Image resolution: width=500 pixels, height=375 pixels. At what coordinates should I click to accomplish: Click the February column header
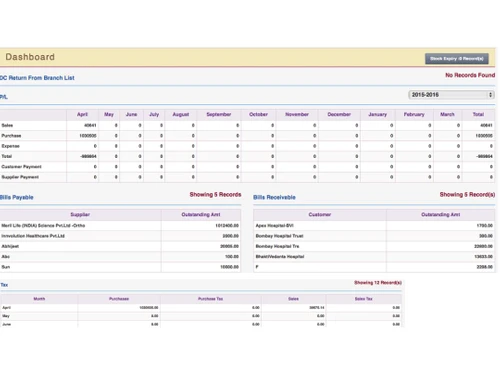(x=414, y=114)
